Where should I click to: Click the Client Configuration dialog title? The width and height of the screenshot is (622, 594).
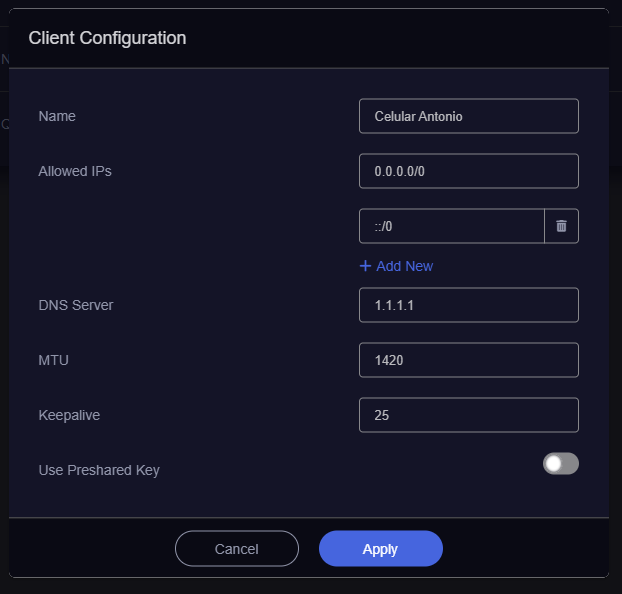coord(108,38)
